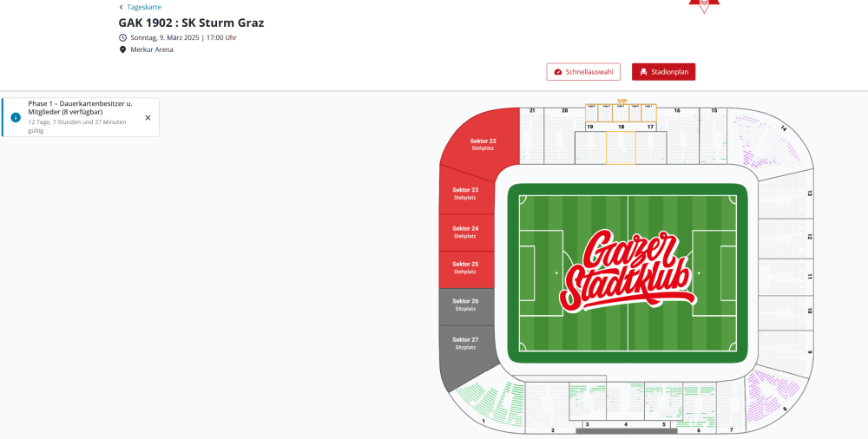Viewport: 868px width, 439px height.
Task: Click the clock icon next to the date
Action: click(122, 37)
